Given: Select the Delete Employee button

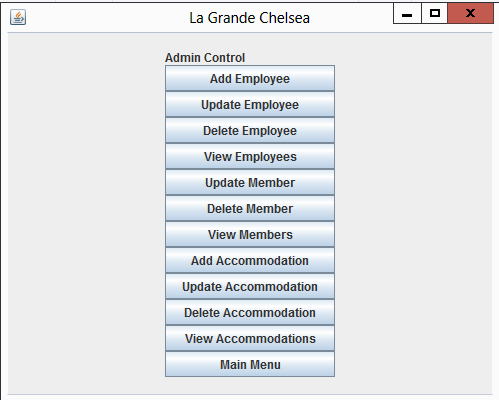Looking at the screenshot, I should click(250, 130).
